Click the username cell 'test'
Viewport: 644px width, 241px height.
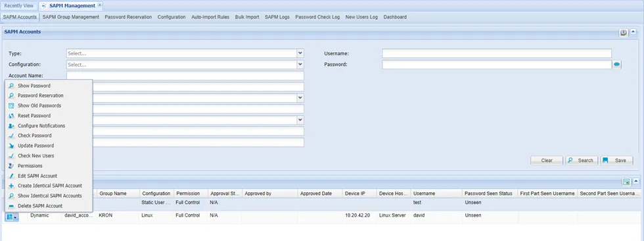tap(436, 203)
